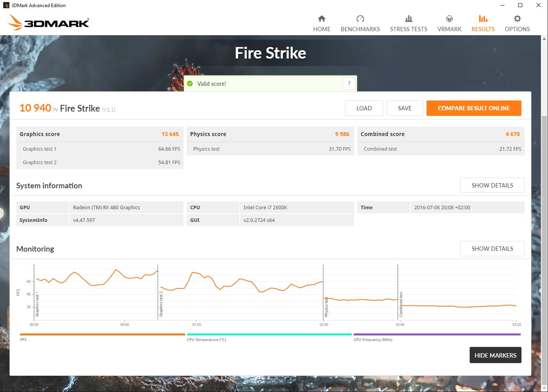Click the SystemInfo version v4.47.597
Viewport: 548px width, 392px height.
(x=84, y=220)
